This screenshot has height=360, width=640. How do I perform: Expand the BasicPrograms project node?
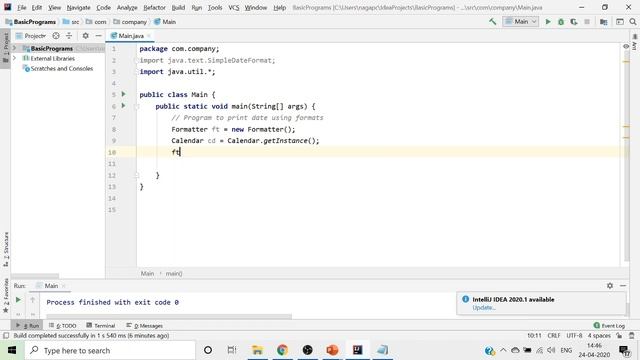(x=15, y=48)
